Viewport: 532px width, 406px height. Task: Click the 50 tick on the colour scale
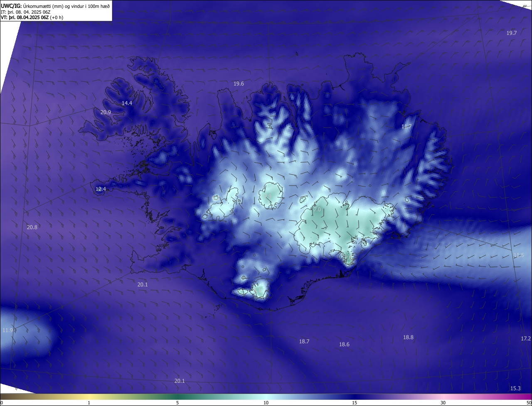coord(529,403)
